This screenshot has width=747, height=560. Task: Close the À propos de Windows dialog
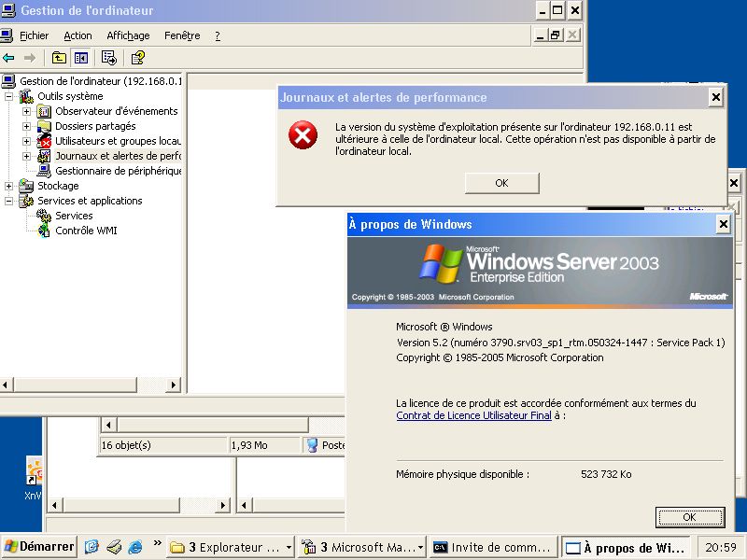723,224
